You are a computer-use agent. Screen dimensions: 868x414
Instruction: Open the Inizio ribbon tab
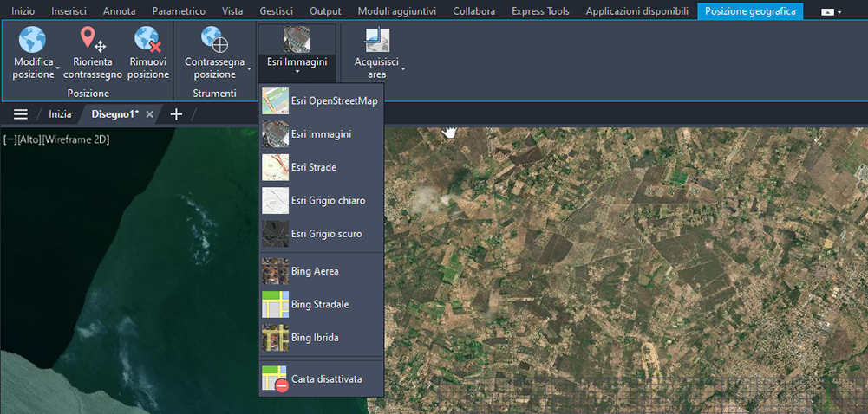23,11
